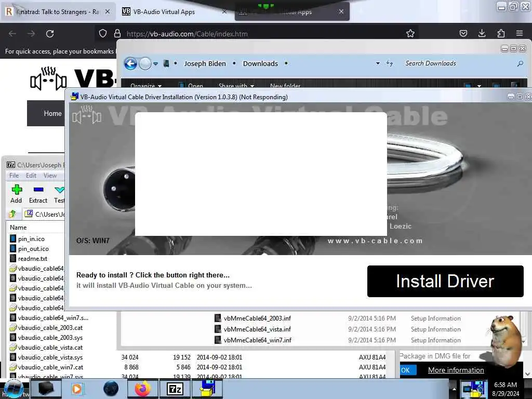Reload the page in Firefox

click(50, 34)
